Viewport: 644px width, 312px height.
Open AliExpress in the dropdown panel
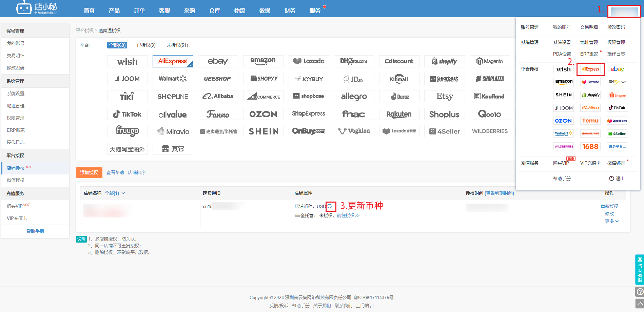(590, 69)
